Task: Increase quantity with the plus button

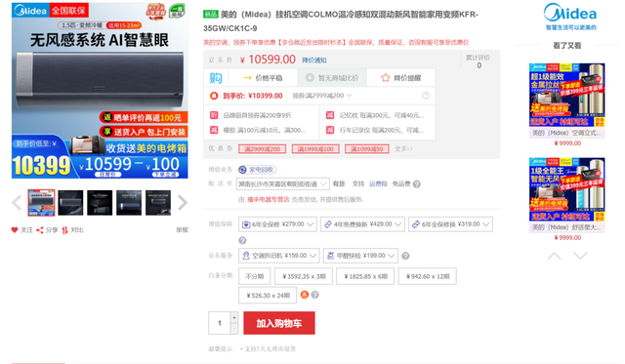Action: [234, 317]
